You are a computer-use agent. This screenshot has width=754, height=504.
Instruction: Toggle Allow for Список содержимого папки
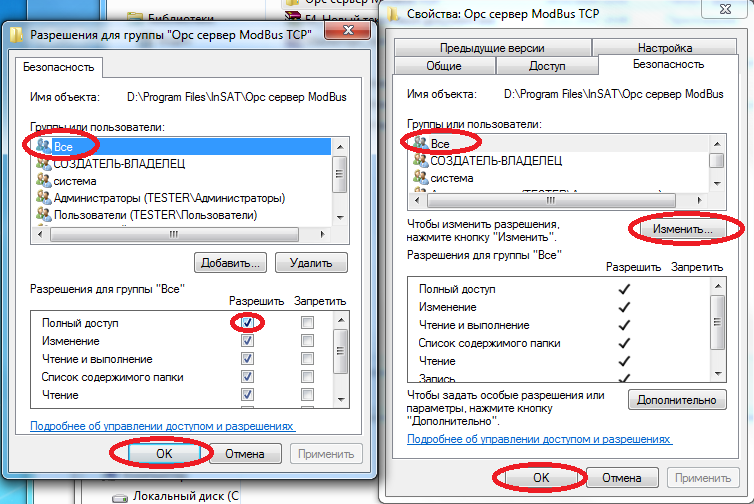(247, 377)
